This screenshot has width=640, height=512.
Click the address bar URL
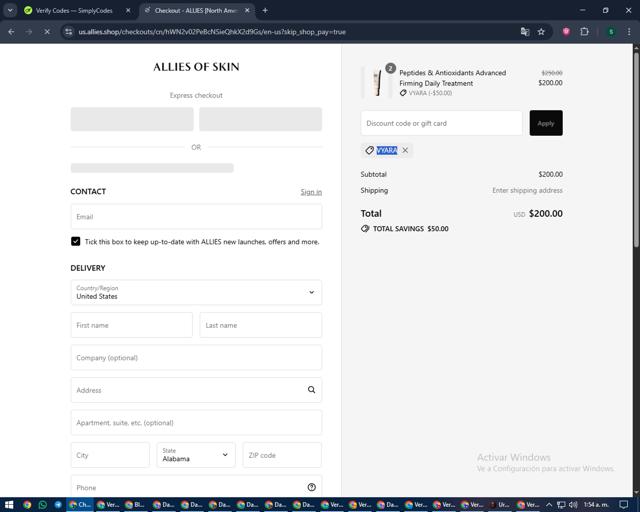pyautogui.click(x=212, y=32)
